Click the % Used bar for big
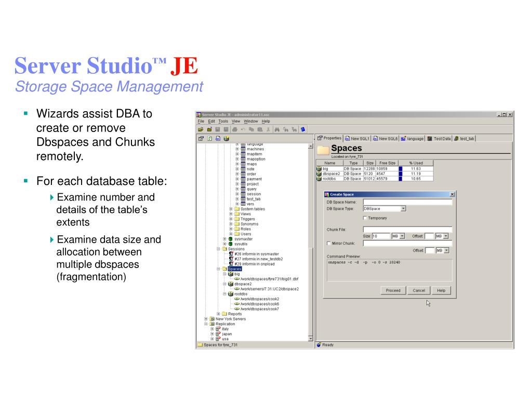 [401, 169]
